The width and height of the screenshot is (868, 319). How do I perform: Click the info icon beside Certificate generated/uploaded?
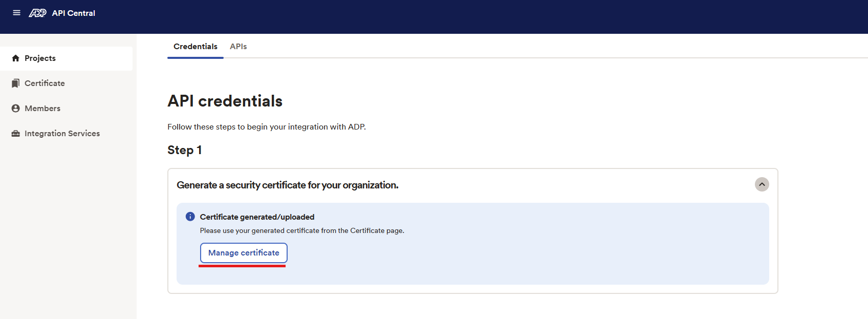[x=190, y=217]
